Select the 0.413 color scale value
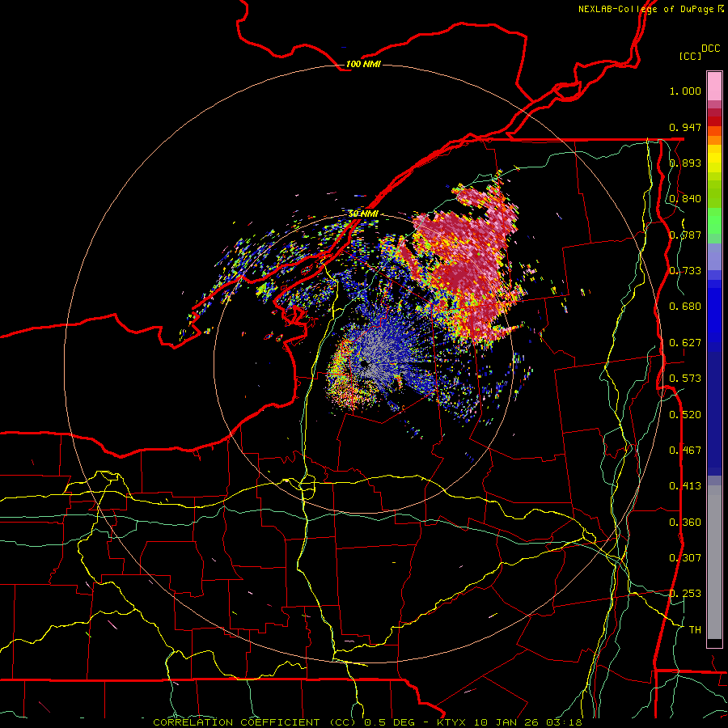The image size is (728, 728). tap(685, 486)
